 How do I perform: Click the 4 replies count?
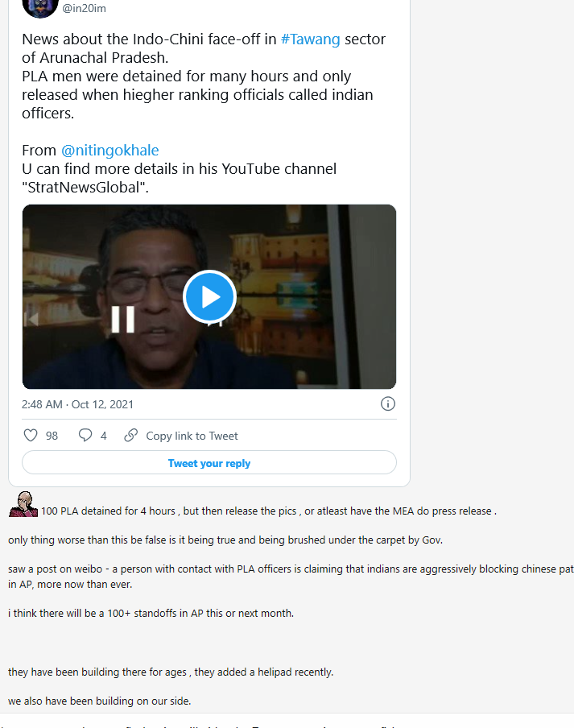[x=104, y=436]
